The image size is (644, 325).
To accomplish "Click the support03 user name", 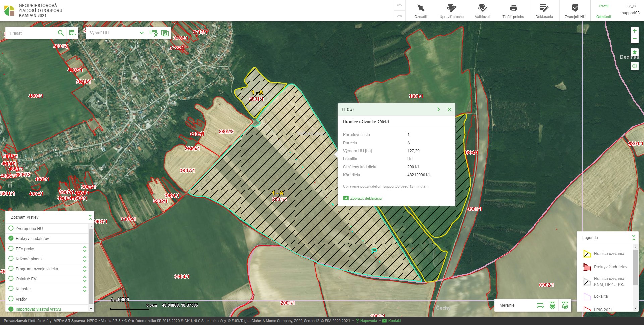I will click(630, 13).
